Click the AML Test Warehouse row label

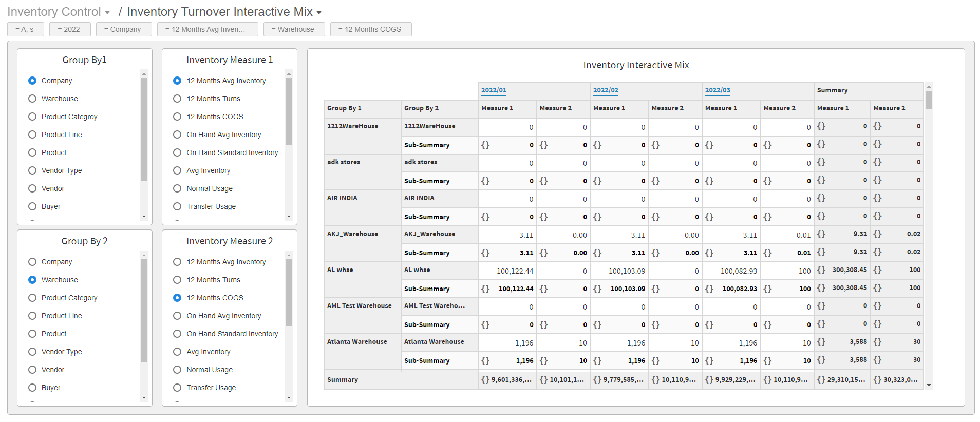[359, 306]
